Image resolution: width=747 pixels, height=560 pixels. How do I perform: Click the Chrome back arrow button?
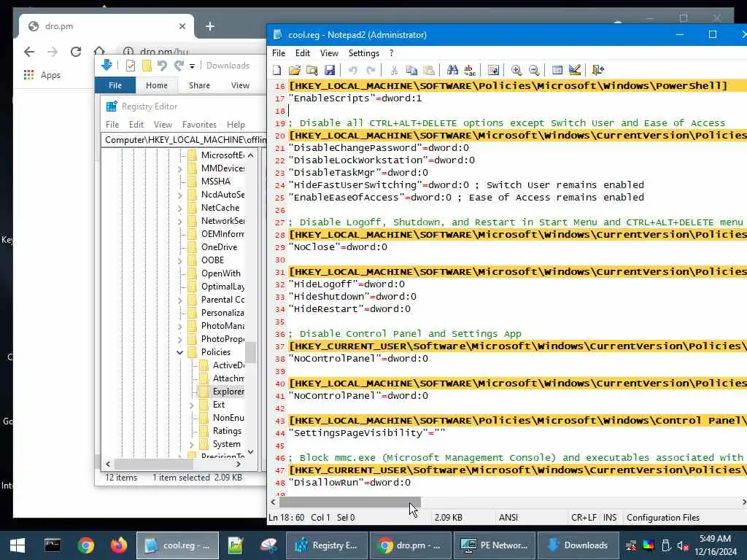click(29, 52)
